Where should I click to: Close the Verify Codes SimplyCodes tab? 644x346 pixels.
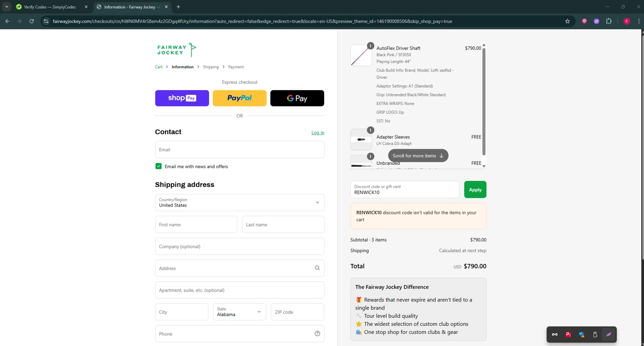point(86,7)
